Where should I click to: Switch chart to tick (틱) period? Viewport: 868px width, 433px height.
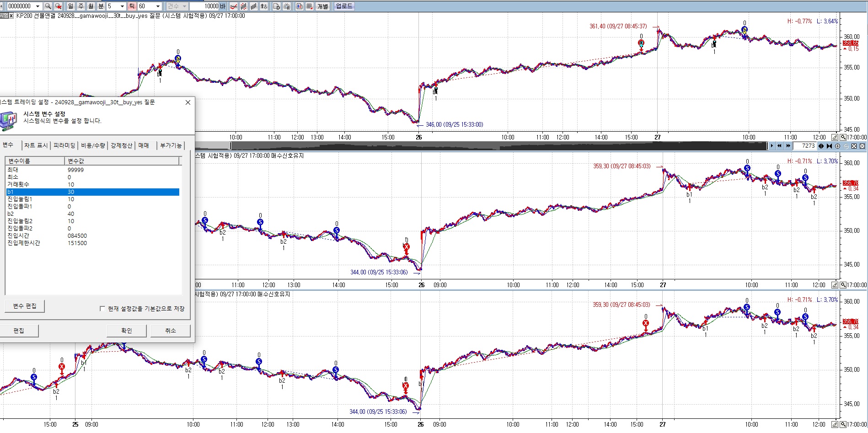[x=132, y=6]
